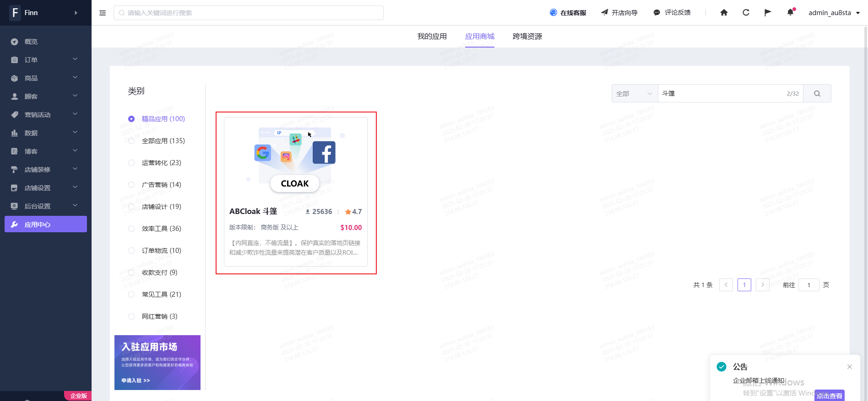Click the 店铺设置 store icon
This screenshot has height=401, width=868.
(x=15, y=188)
